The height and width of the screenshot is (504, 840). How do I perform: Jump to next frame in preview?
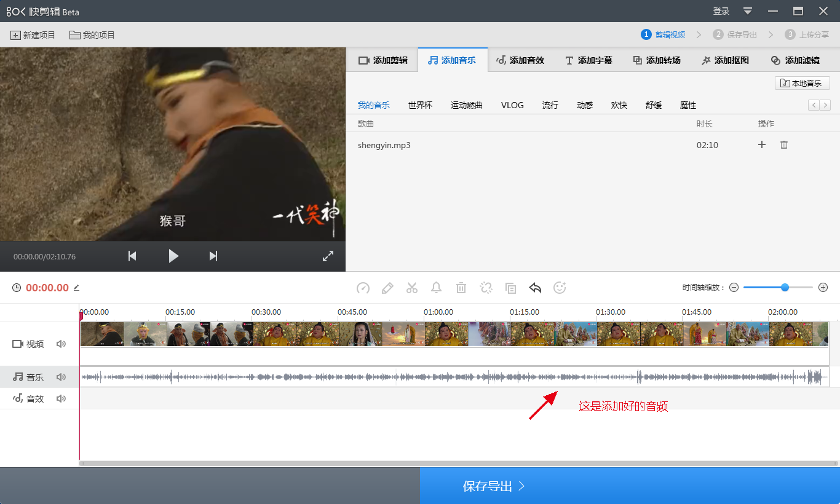(x=213, y=256)
